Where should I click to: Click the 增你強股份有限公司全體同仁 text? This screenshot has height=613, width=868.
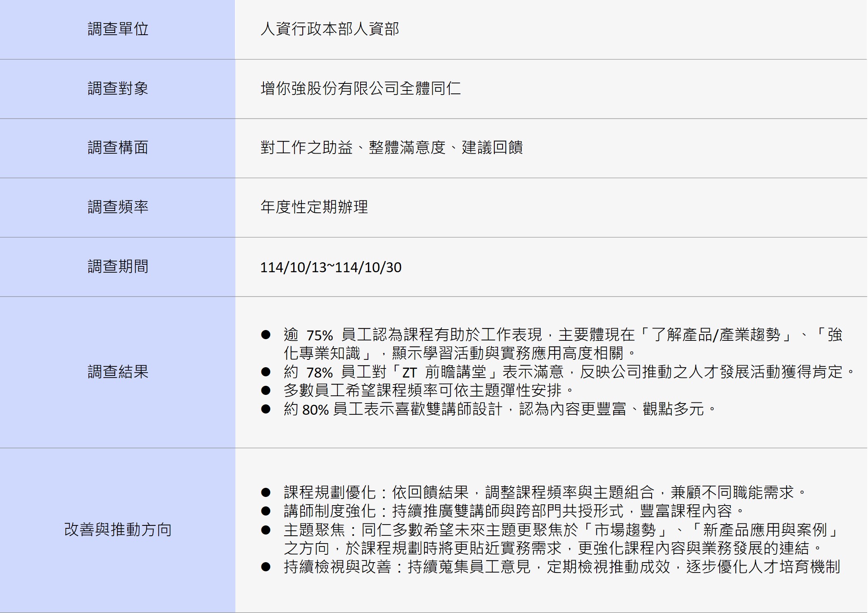coord(360,88)
